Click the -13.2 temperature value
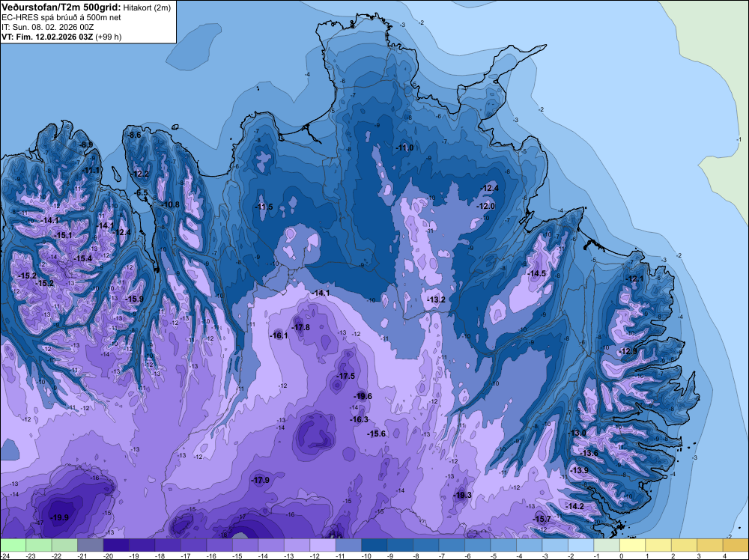Viewport: 749px width, 560px height. point(437,299)
